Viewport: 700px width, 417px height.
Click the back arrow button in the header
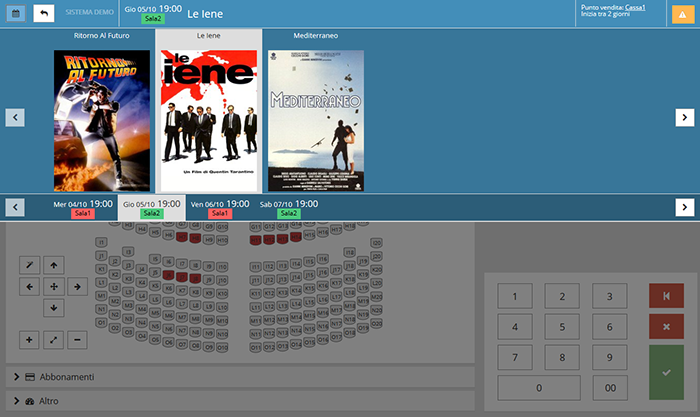point(44,13)
